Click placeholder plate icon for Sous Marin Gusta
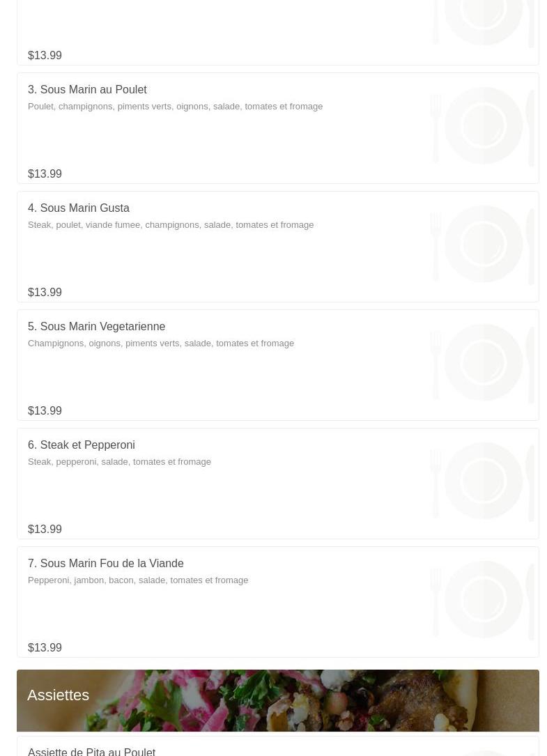Viewport: 547px width, 756px height. [x=483, y=244]
